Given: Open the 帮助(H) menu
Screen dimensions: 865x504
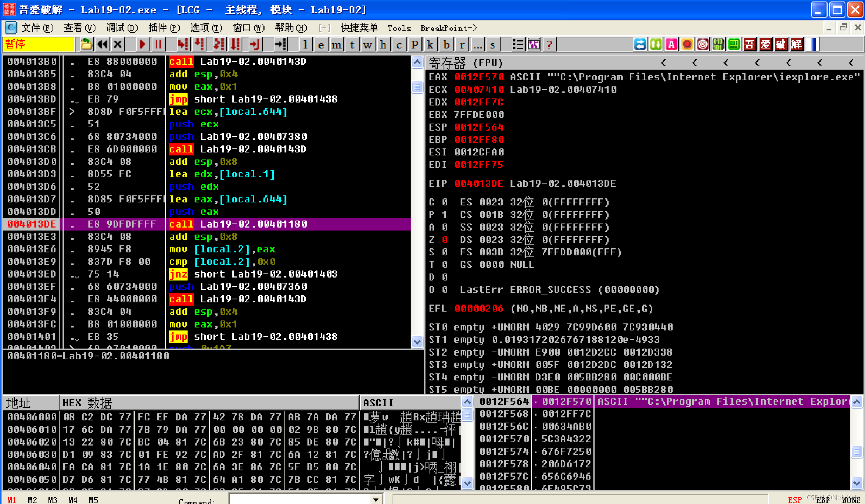Looking at the screenshot, I should 290,28.
